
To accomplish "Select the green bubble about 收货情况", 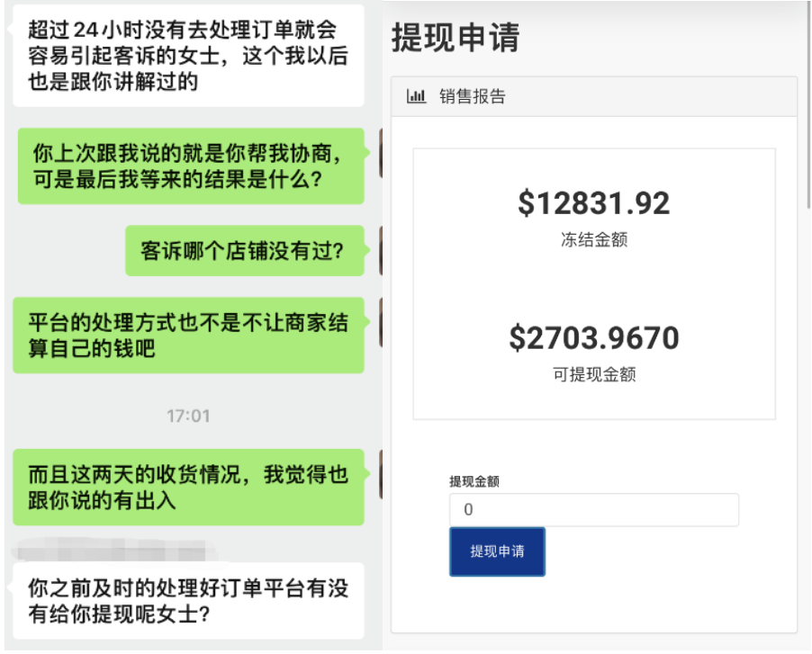I will pyautogui.click(x=189, y=486).
